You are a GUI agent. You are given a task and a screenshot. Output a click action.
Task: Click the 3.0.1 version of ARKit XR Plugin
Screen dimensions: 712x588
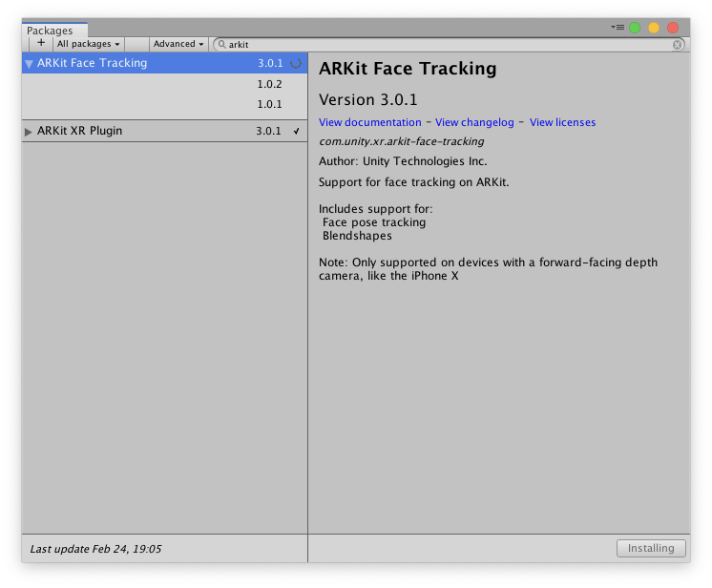(268, 131)
